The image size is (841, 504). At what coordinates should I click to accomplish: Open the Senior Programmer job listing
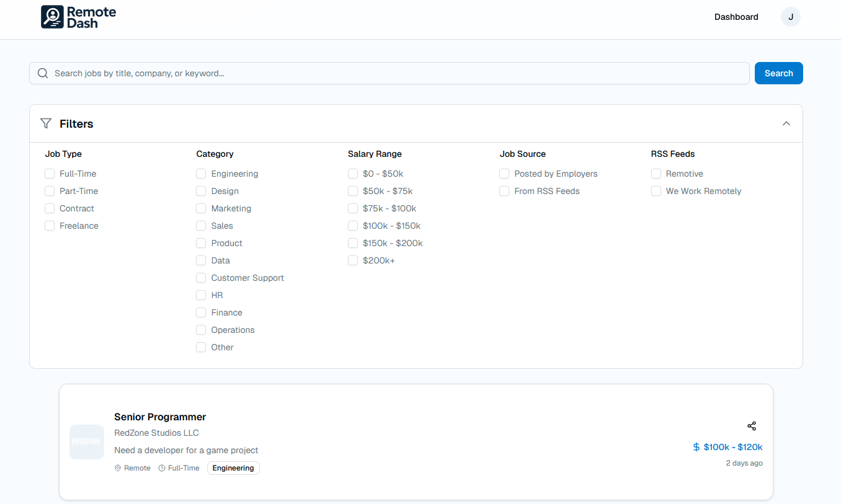click(160, 417)
